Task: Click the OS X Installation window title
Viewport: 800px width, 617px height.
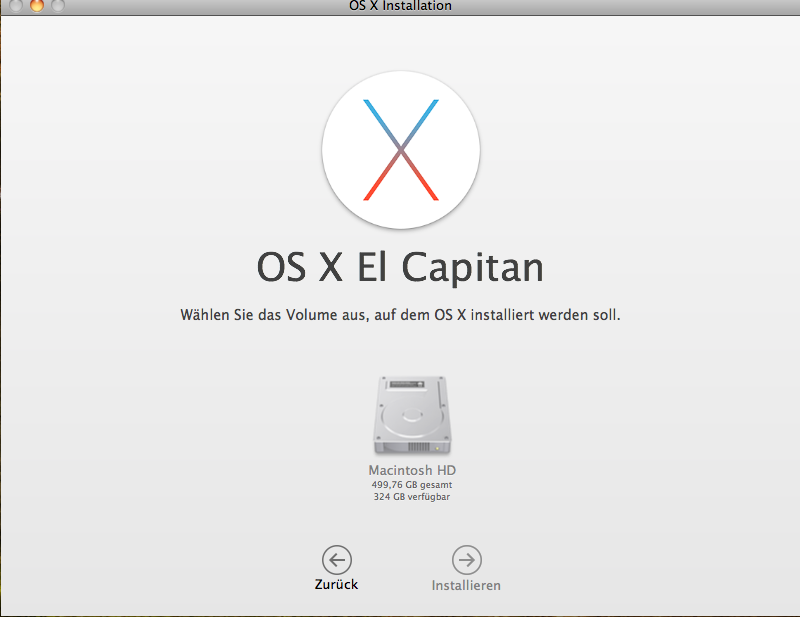Action: tap(401, 6)
